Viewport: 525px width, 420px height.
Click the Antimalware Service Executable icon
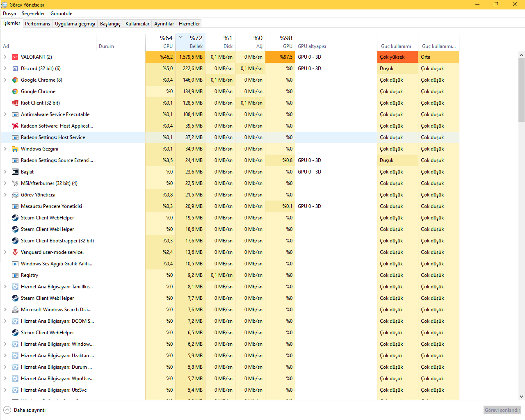(15, 114)
